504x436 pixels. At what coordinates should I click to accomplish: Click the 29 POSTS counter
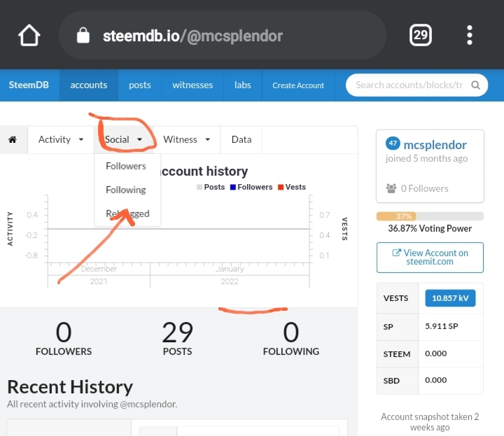coord(177,339)
